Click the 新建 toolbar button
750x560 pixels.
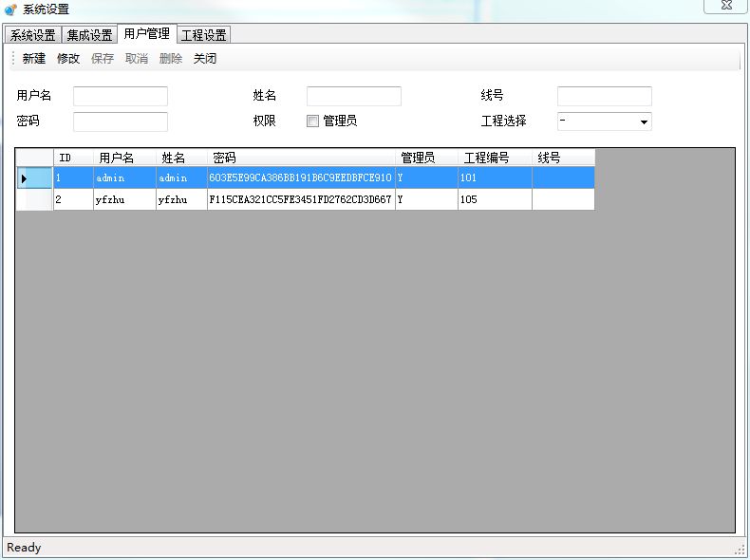(x=33, y=59)
